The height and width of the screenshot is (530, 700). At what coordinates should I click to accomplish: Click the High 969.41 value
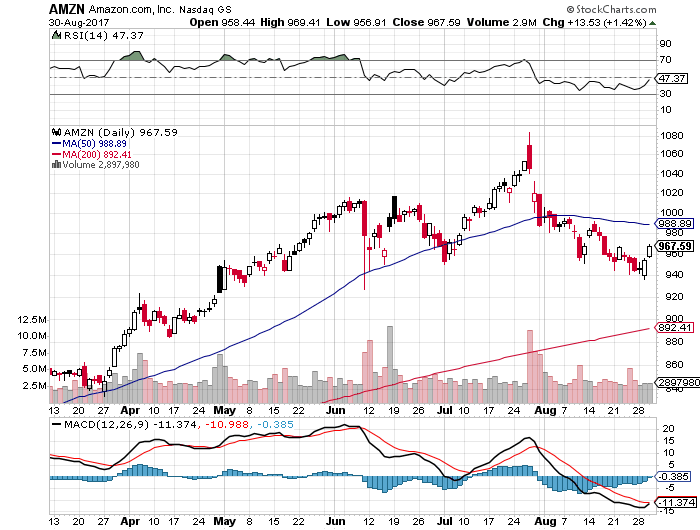click(290, 22)
